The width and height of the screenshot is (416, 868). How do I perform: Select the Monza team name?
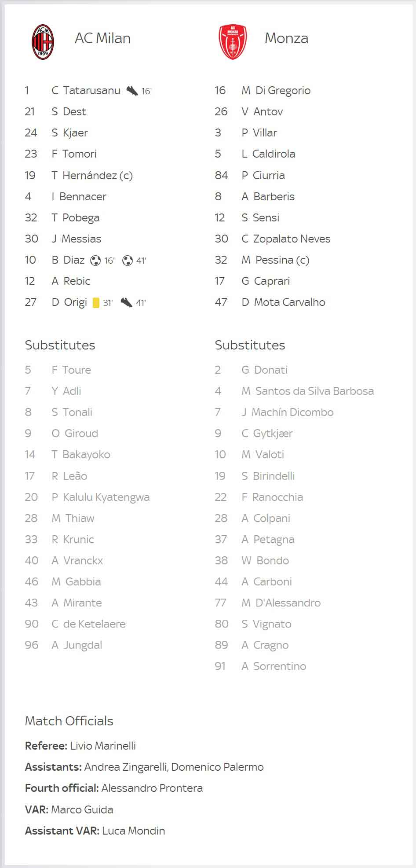[286, 38]
